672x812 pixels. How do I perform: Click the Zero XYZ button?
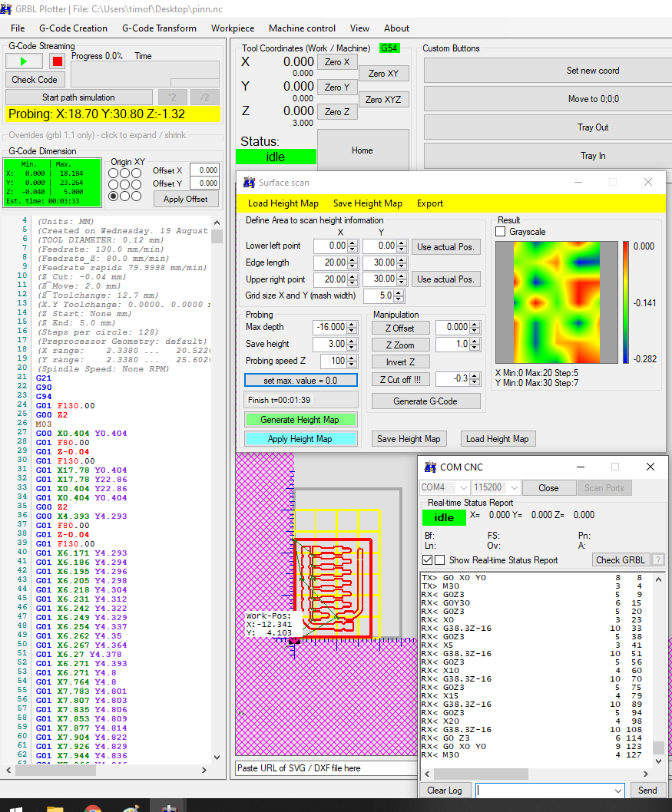point(384,100)
